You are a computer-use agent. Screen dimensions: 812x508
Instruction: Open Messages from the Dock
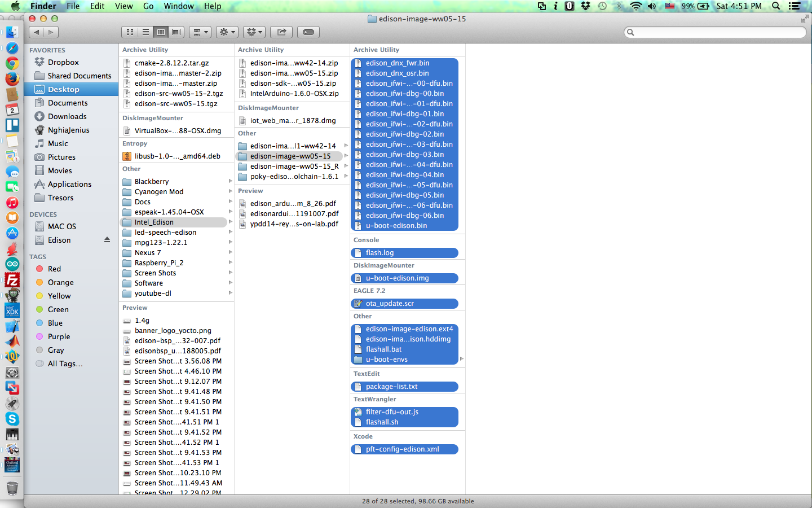point(12,172)
